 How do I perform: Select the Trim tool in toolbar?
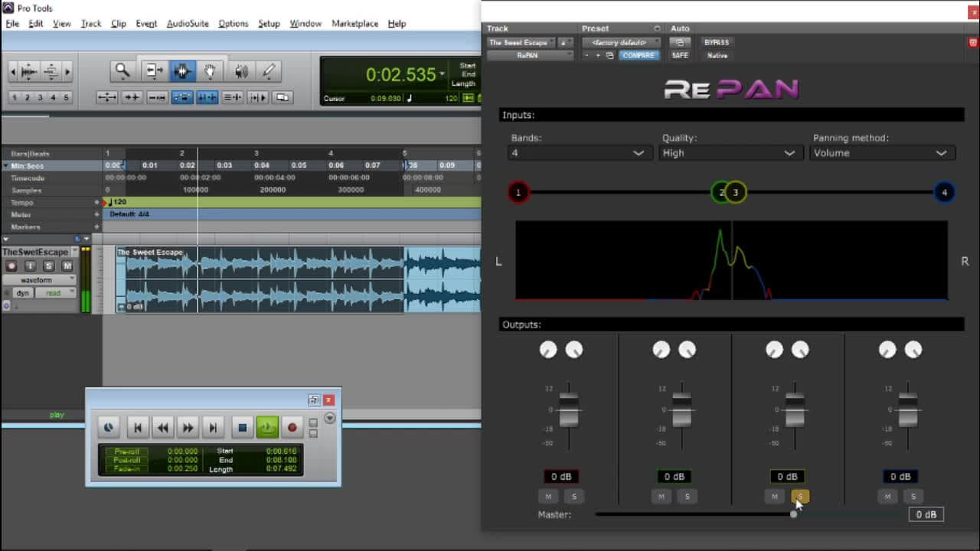point(154,71)
